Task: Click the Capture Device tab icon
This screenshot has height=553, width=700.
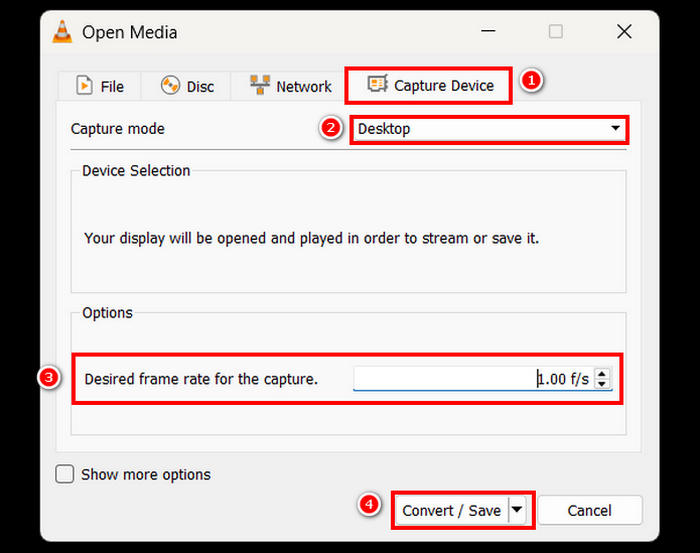Action: [377, 85]
